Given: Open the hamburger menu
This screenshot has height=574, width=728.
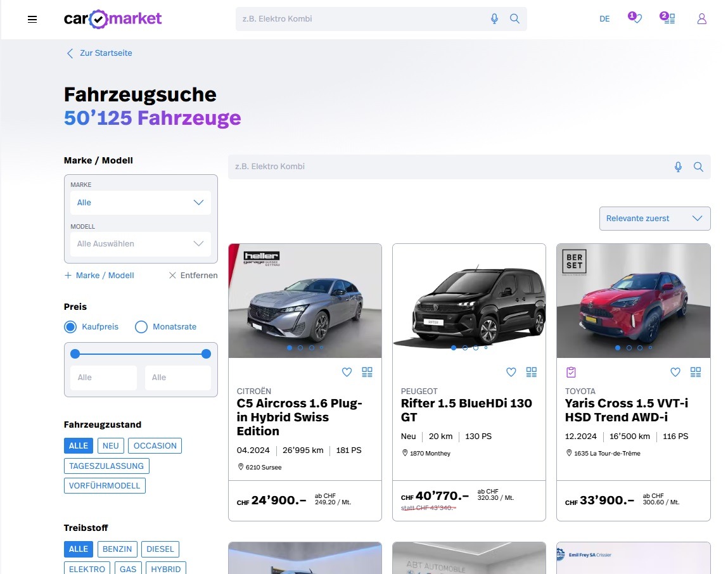Looking at the screenshot, I should click(x=32, y=19).
